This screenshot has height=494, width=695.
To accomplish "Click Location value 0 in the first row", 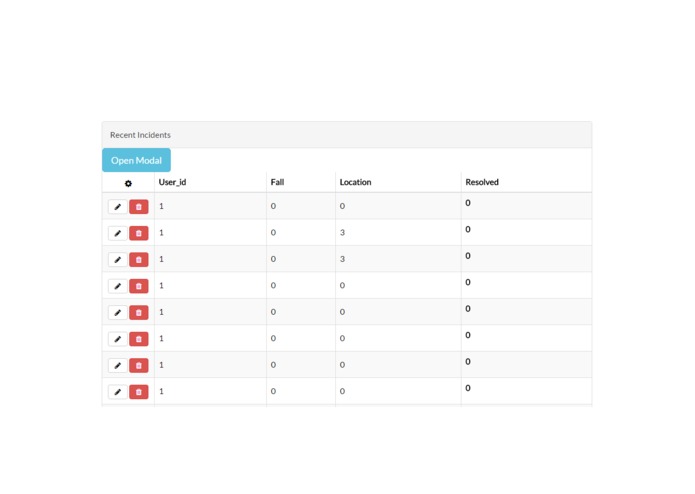I will [x=342, y=206].
